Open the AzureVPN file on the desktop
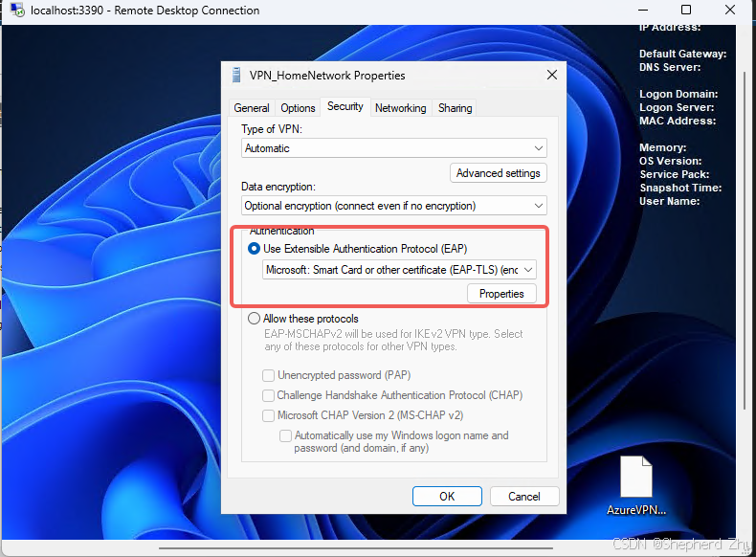 636,484
